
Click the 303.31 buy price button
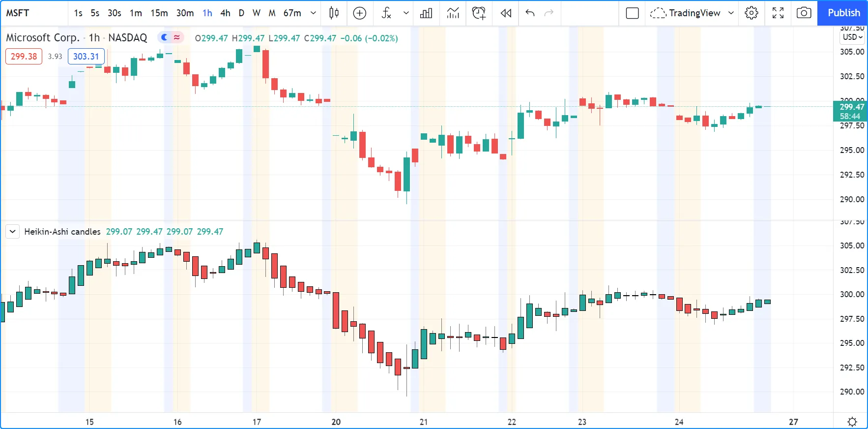coord(86,57)
